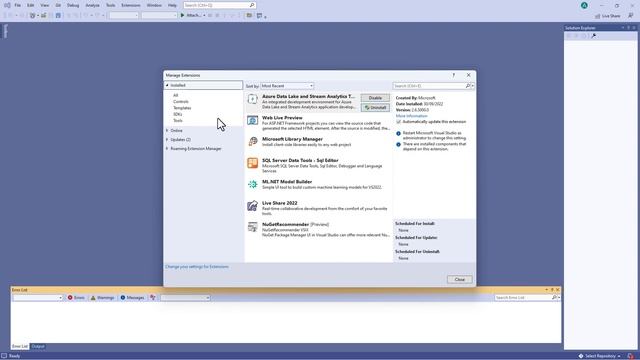
Task: Select the Live Share 2022 title
Action: pyautogui.click(x=280, y=203)
